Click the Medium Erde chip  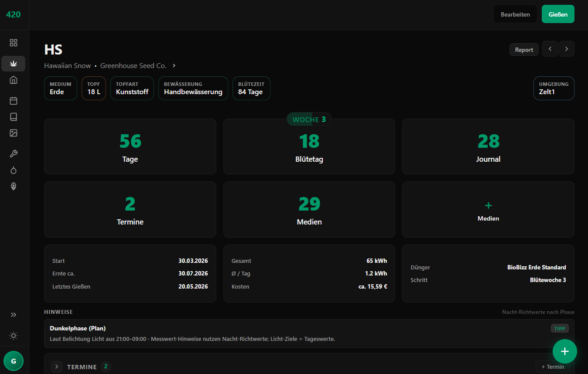[61, 88]
